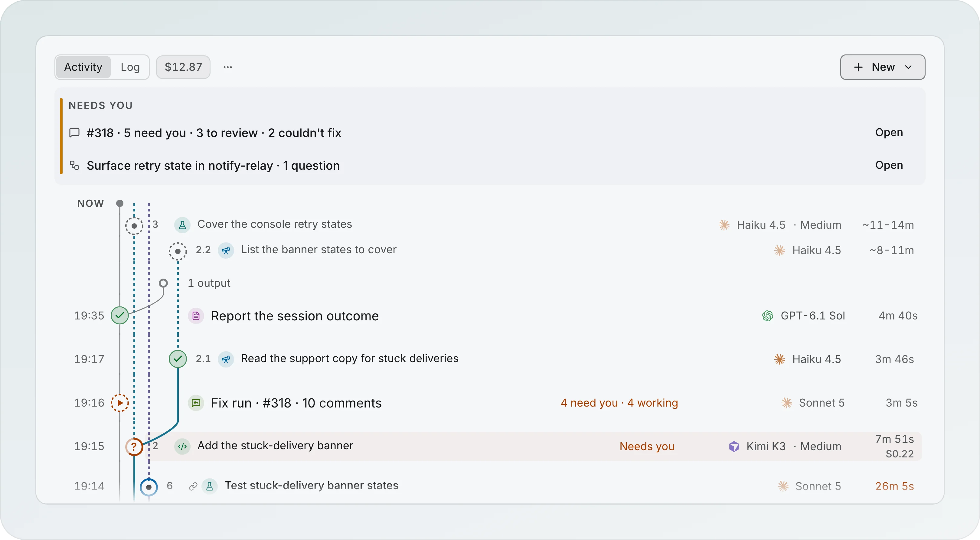Click the pending dashed marker for step 3
Viewport: 980px width, 540px height.
pos(134,226)
